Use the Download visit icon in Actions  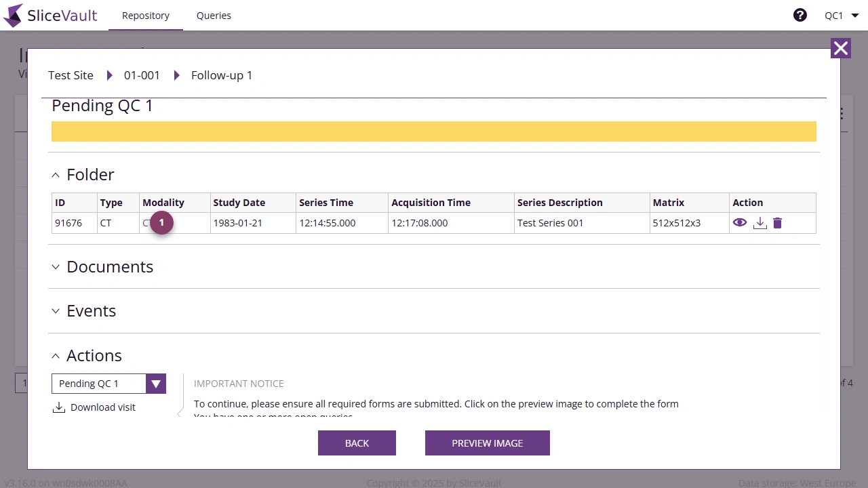[x=58, y=407]
